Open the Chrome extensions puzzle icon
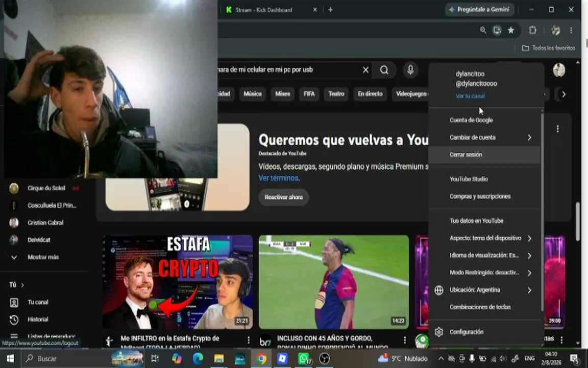The height and width of the screenshot is (368, 588). pos(532,30)
